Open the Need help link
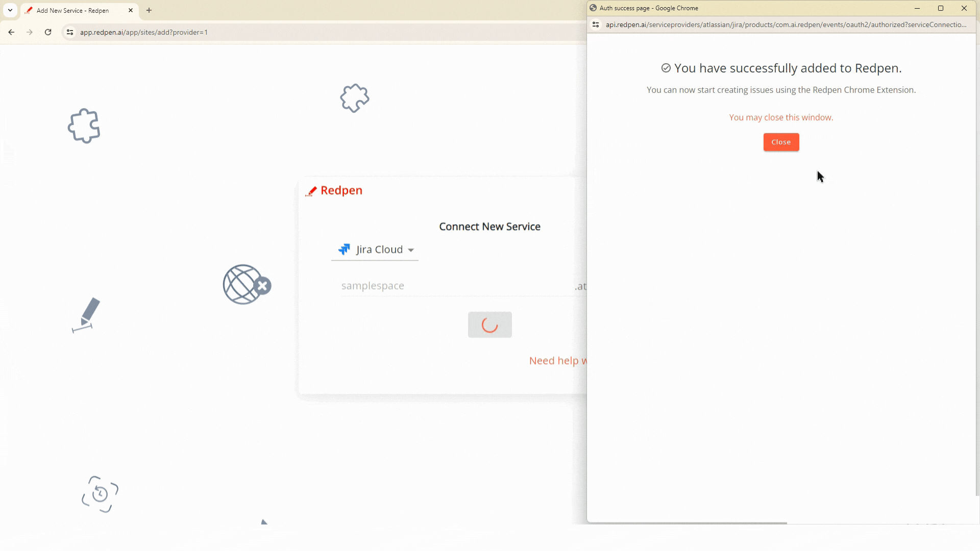The width and height of the screenshot is (980, 551). point(558,361)
